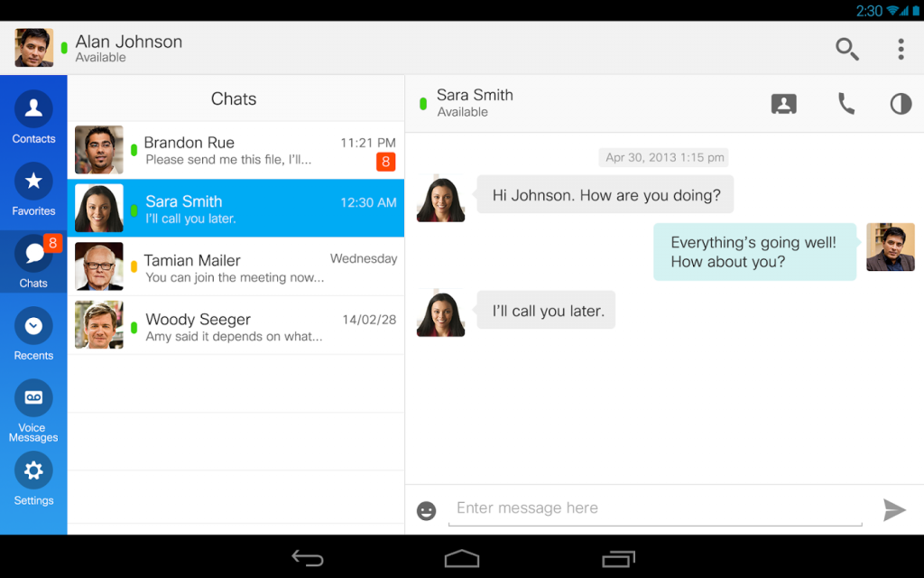Click the Wednesday date on Tamian Mailer
This screenshot has height=578, width=924.
(364, 258)
